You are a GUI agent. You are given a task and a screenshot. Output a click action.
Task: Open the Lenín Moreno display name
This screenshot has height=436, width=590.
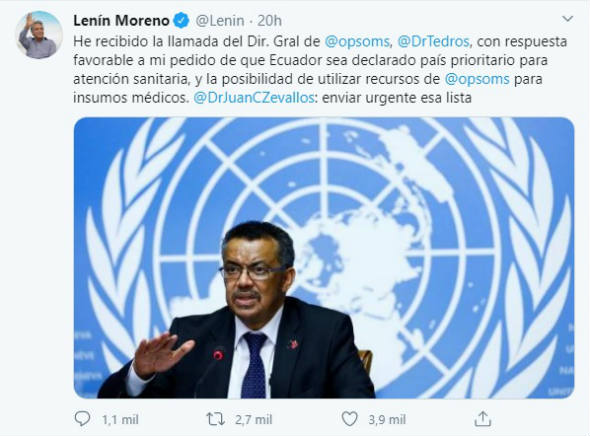click(x=121, y=21)
